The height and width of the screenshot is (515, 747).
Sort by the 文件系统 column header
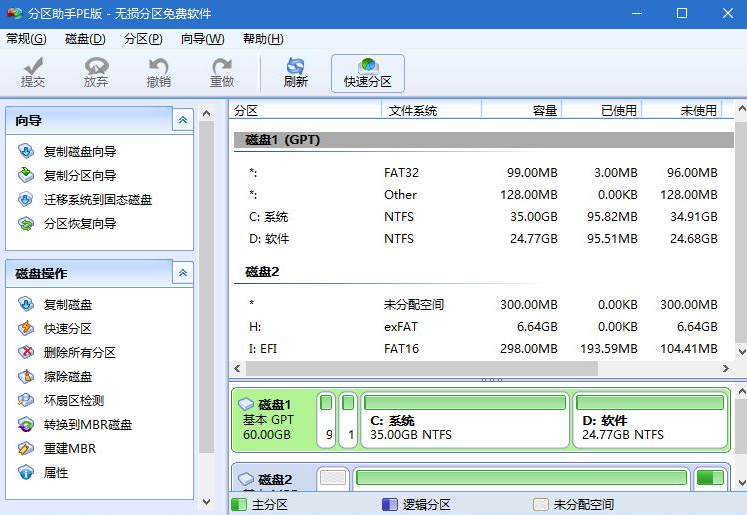tap(412, 111)
